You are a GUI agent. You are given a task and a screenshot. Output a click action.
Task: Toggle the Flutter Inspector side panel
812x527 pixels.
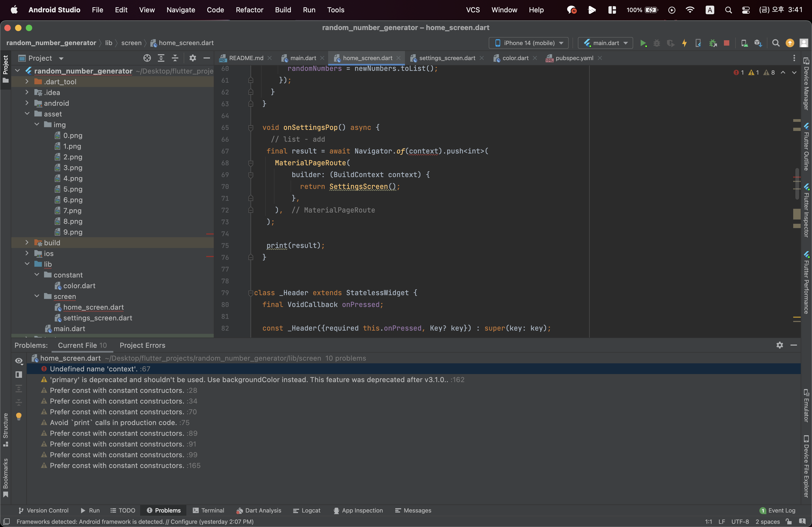point(807,211)
